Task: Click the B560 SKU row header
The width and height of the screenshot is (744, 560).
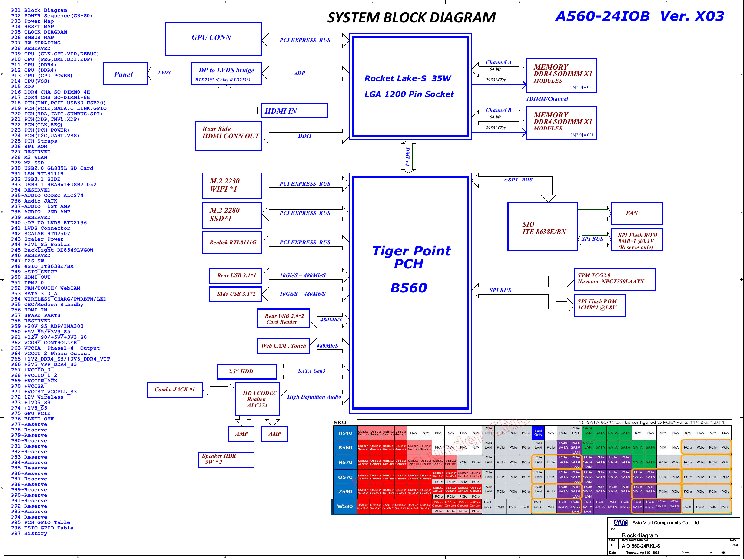Action: click(345, 448)
